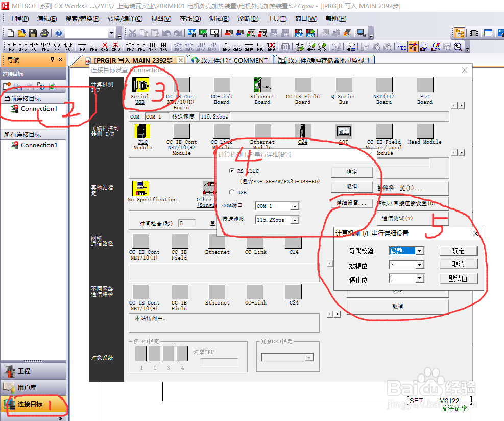Click the 通信测试(T) button
Image resolution: width=504 pixels, height=421 pixels.
pyautogui.click(x=413, y=218)
